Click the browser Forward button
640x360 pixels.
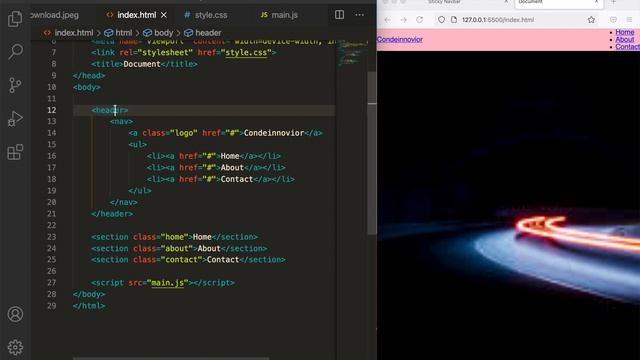pos(403,20)
